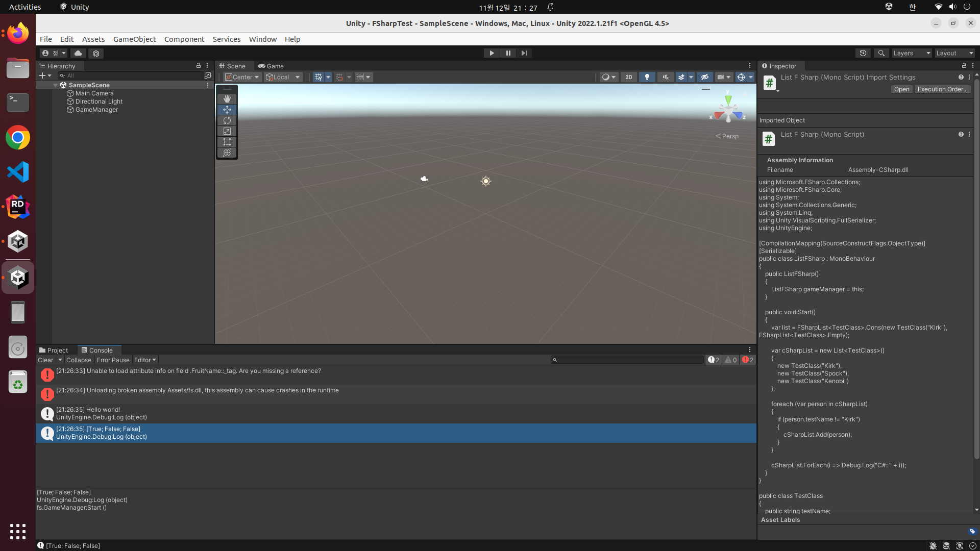Viewport: 980px width, 551px height.
Task: Select the Hello world! log entry
Action: tap(396, 413)
